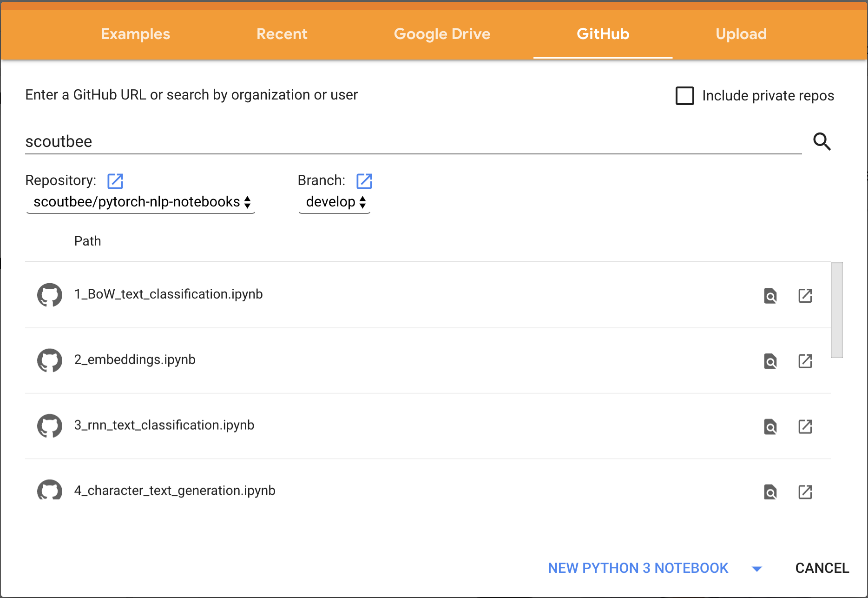Screen dimensions: 868x598
Task: Preview 1_BoW_text_classification.ipynb with file search icon
Action: click(770, 296)
